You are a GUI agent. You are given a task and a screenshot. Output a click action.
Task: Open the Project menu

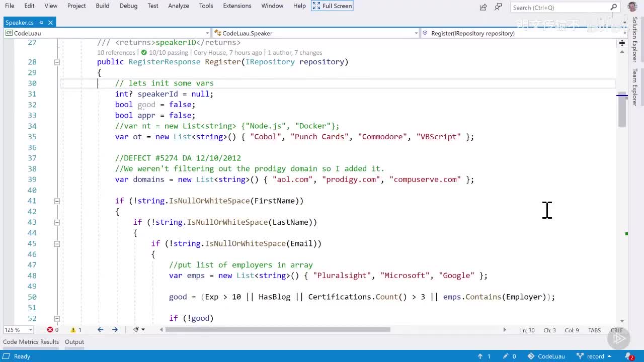pyautogui.click(x=76, y=6)
